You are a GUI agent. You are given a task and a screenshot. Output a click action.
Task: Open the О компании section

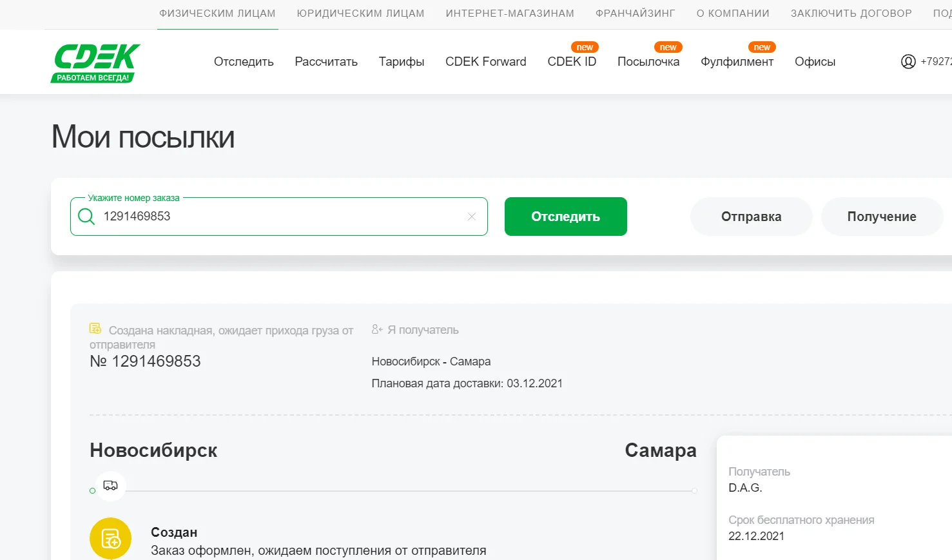733,13
